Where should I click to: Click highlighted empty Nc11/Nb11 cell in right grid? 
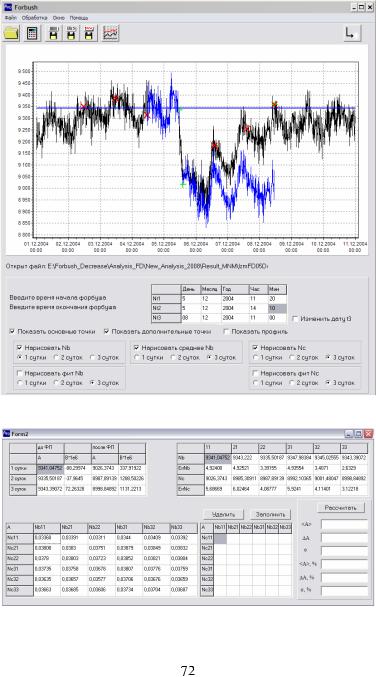pos(220,538)
